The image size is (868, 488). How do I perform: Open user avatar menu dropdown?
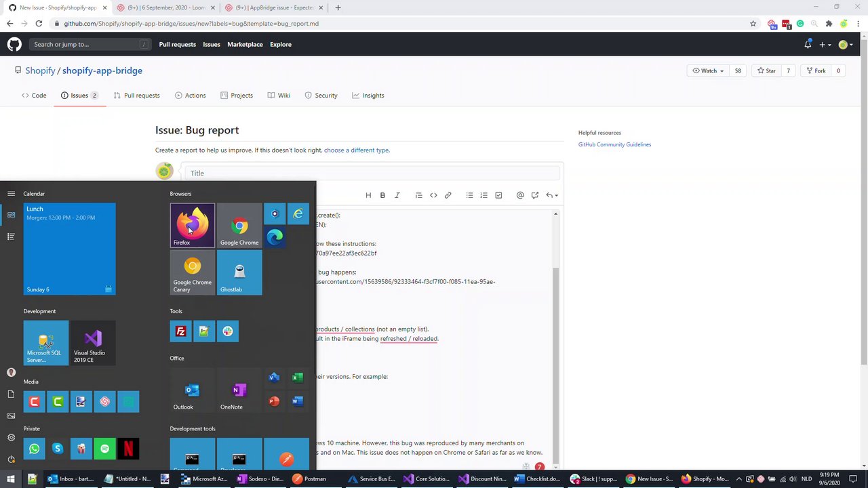point(846,45)
